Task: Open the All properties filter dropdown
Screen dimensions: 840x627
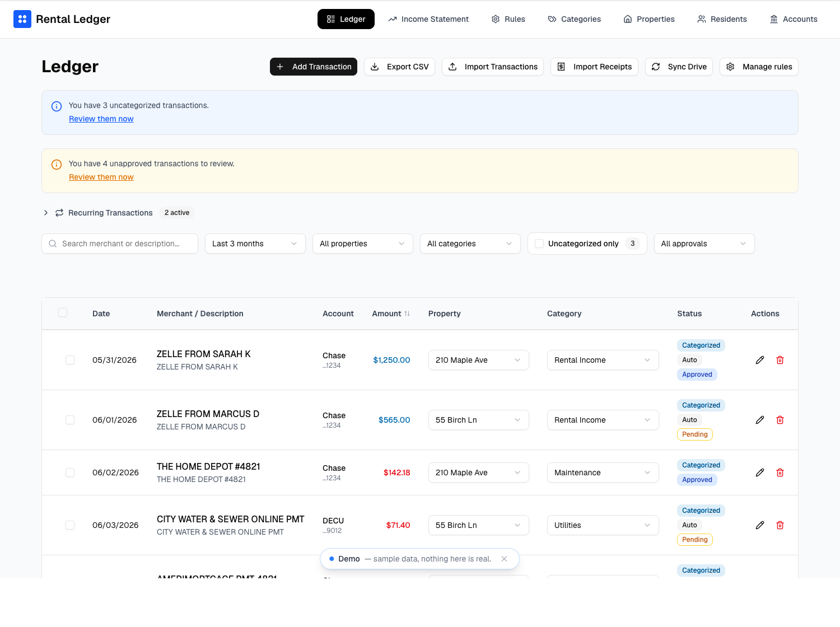Action: 362,244
